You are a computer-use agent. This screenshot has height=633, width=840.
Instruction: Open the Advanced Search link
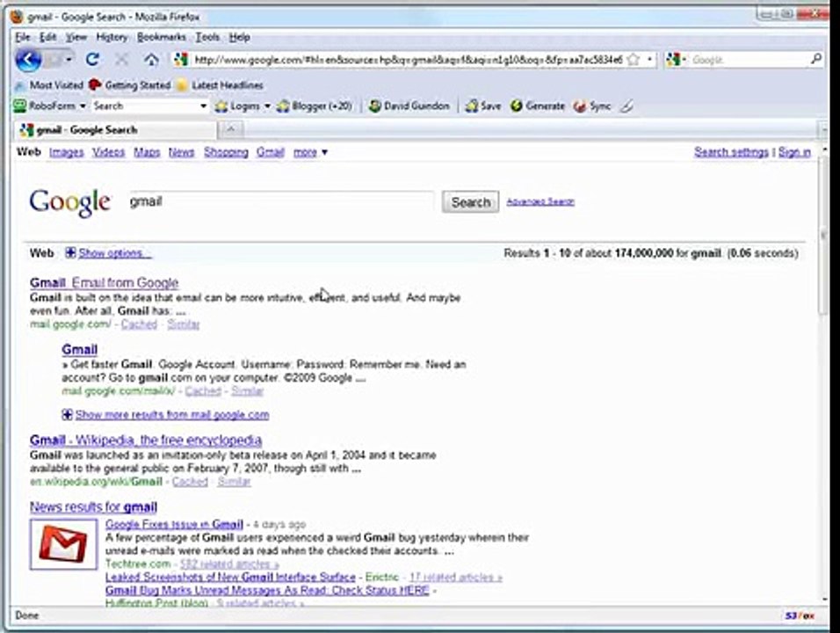[x=540, y=201]
